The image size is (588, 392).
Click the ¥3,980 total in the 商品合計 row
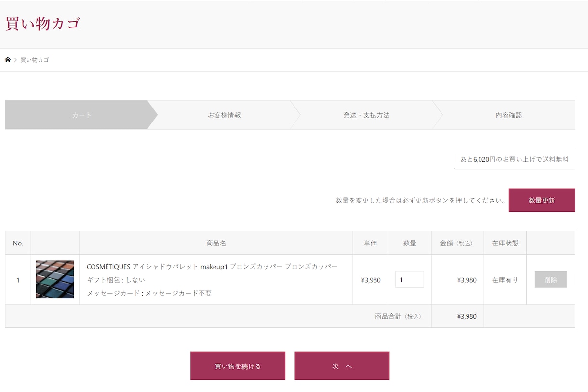coord(467,316)
